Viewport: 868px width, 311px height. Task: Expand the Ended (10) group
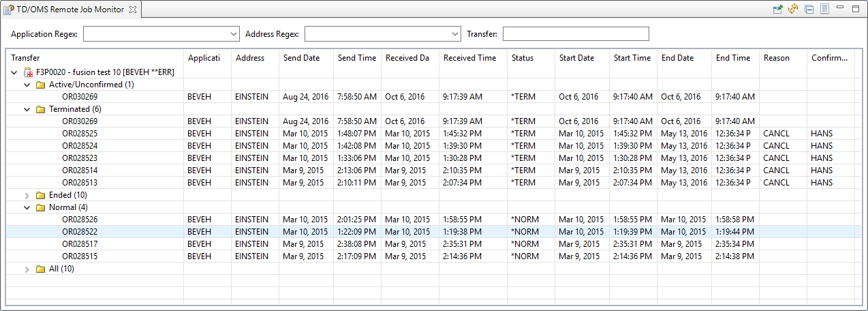click(27, 195)
